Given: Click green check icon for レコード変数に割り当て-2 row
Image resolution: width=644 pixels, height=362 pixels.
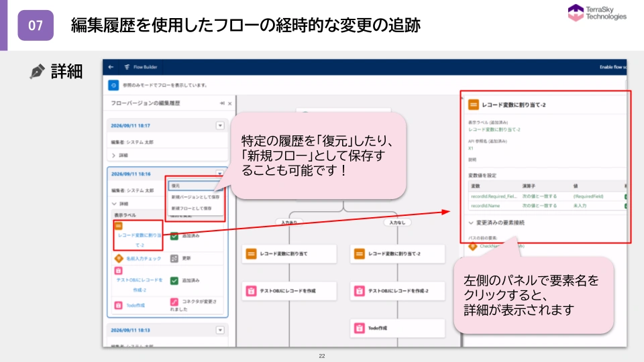Looking at the screenshot, I should click(174, 235).
